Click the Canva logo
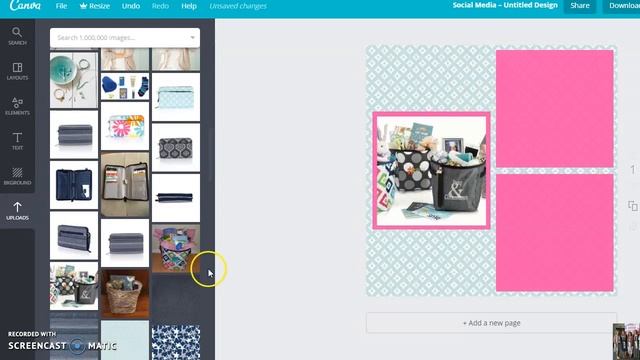640x360 pixels. 25,6
